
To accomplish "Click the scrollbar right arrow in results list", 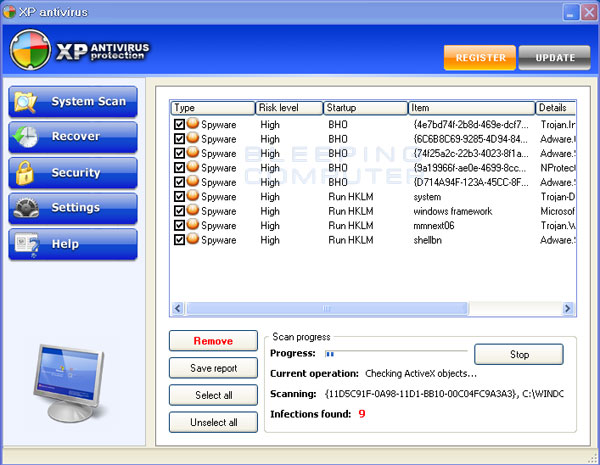I will tap(568, 308).
